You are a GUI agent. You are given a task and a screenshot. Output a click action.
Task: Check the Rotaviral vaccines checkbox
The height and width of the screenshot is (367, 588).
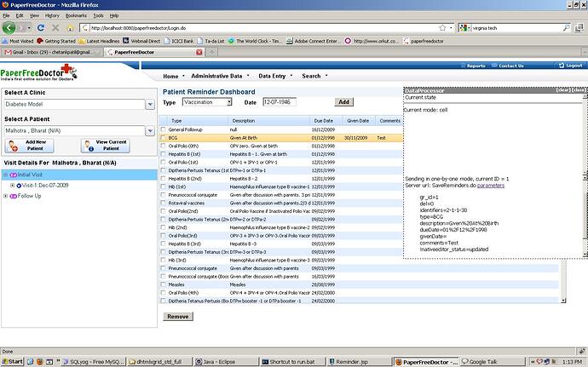163,203
